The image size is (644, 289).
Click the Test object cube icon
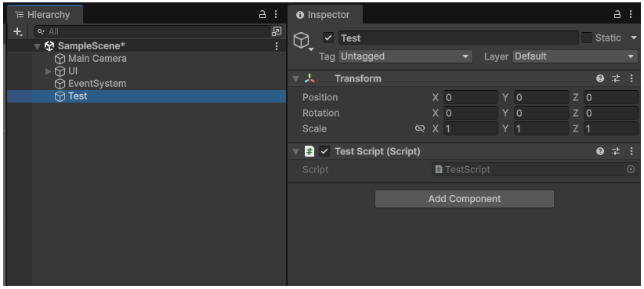point(60,97)
